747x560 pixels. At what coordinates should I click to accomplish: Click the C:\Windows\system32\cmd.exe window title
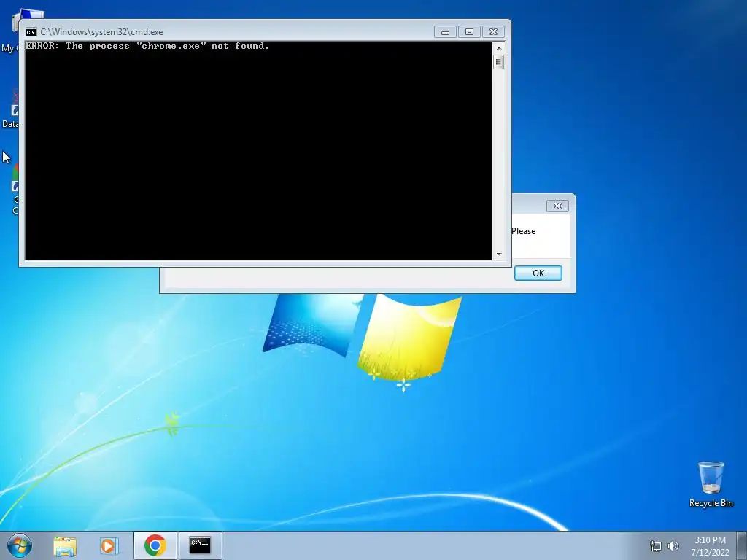(x=101, y=32)
